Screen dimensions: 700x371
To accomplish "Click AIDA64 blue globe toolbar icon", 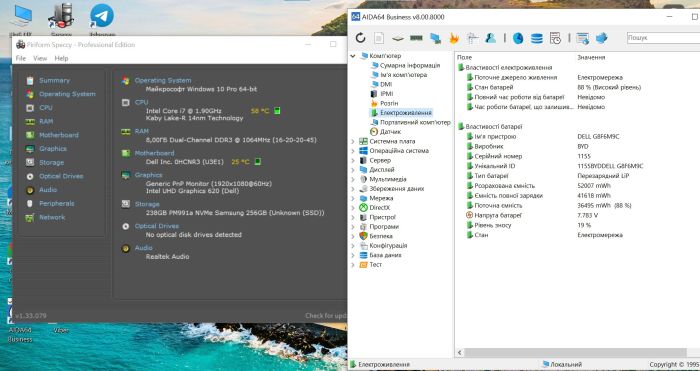I will pos(518,38).
